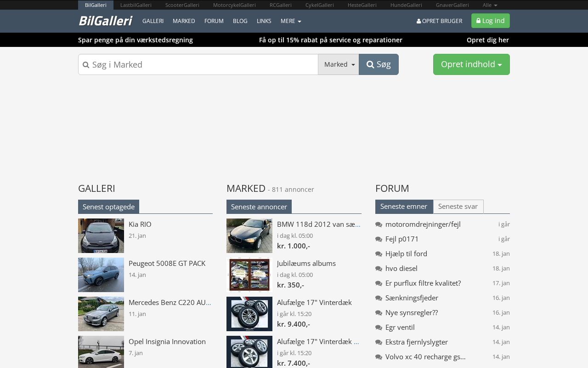The image size is (588, 368).
Task: Focus the Søg i Marked search field
Action: coord(198,64)
